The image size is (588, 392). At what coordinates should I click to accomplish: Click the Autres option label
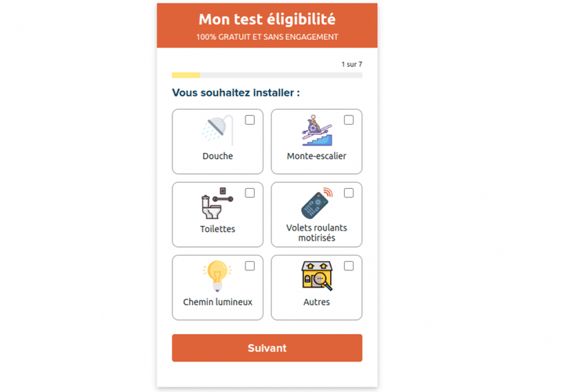(x=317, y=302)
